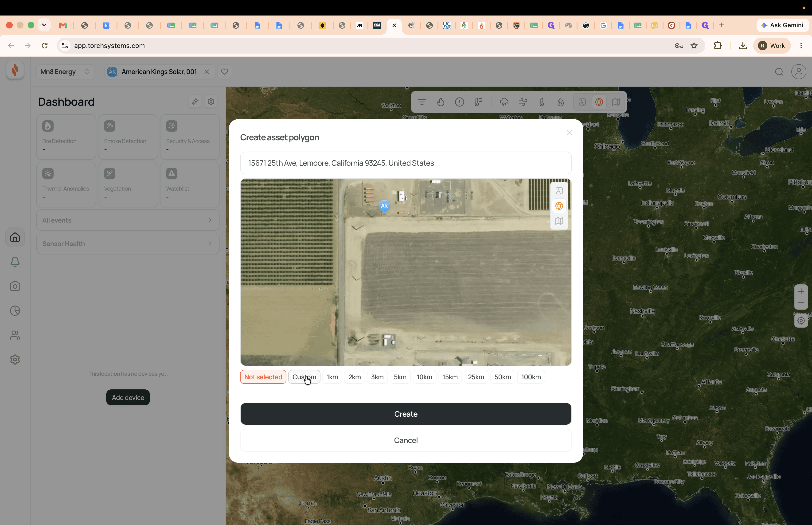
Task: Open the users section in sidebar
Action: pos(15,335)
